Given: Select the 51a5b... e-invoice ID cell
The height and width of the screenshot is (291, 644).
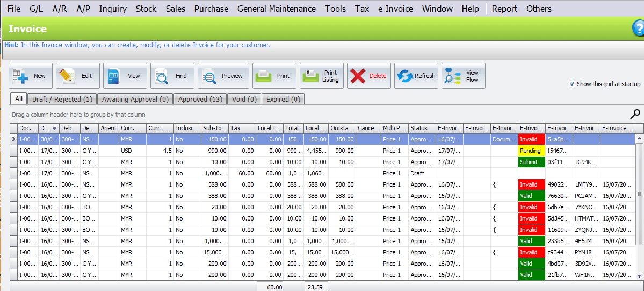Looking at the screenshot, I should pyautogui.click(x=559, y=139).
